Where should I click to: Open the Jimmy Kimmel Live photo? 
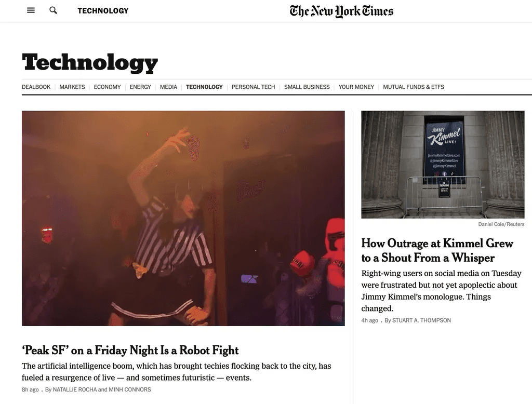click(443, 165)
